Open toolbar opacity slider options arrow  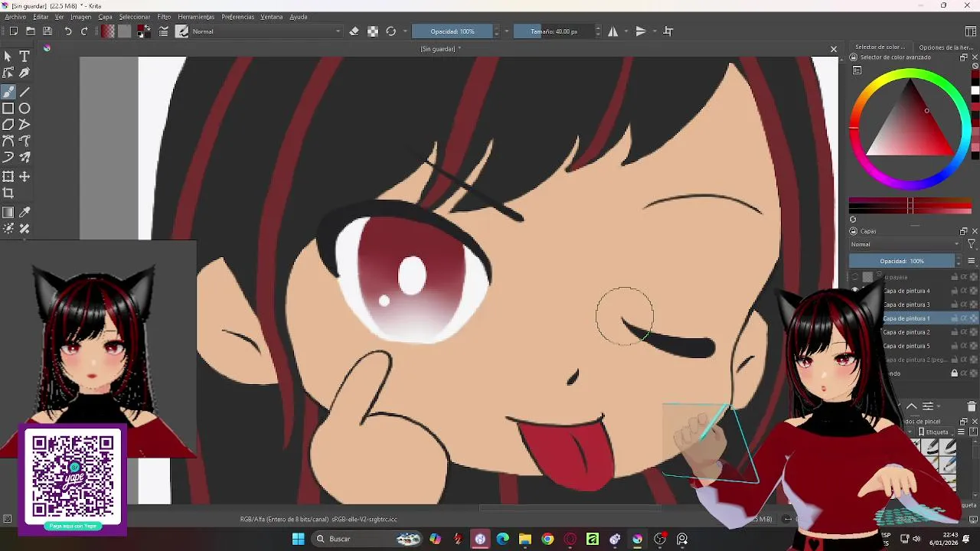[x=507, y=31]
